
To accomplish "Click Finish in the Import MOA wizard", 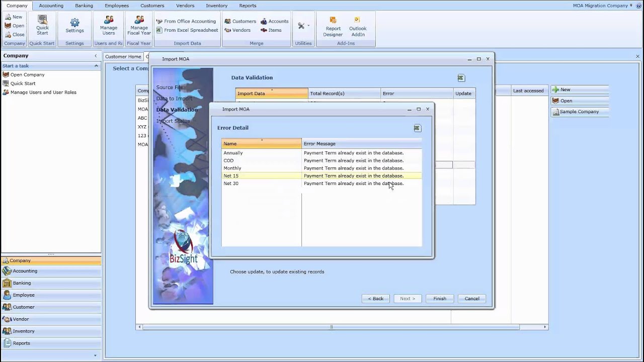I will [440, 299].
